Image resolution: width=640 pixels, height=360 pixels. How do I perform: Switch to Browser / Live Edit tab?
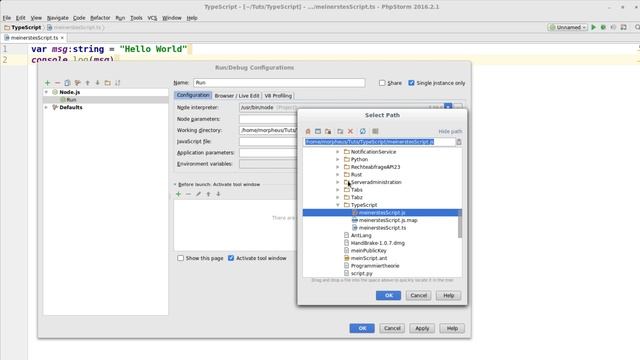[237, 96]
